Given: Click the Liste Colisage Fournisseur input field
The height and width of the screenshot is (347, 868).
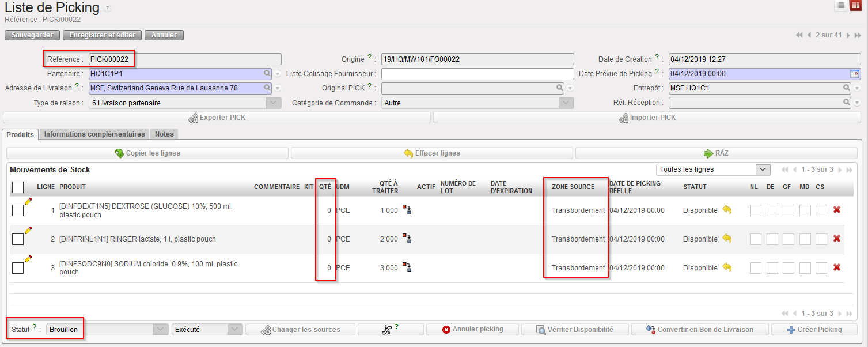Looking at the screenshot, I should click(477, 74).
